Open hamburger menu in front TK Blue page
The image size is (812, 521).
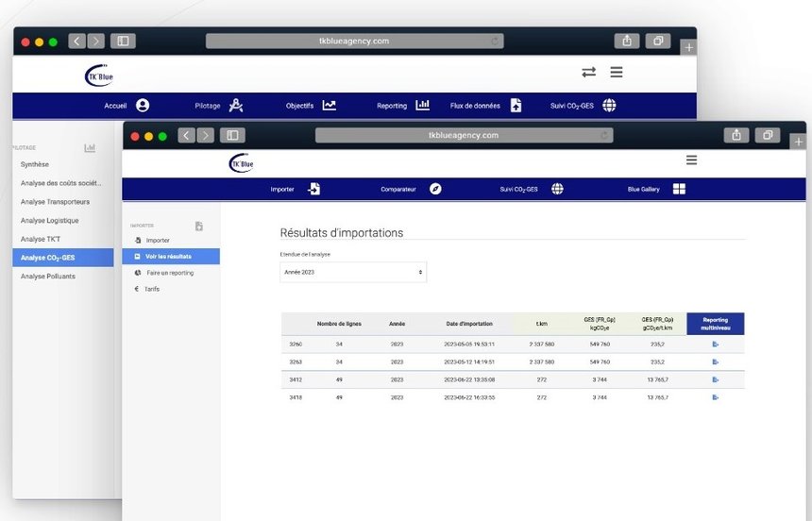pos(691,160)
